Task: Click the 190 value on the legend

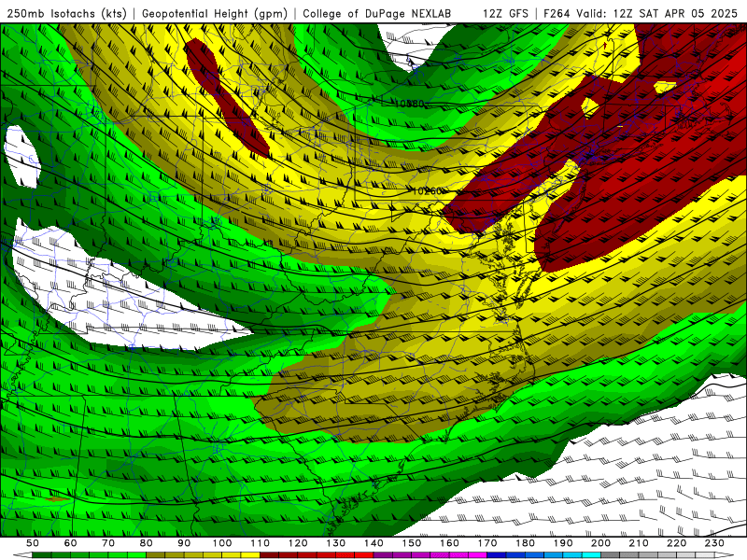Action: tap(564, 543)
